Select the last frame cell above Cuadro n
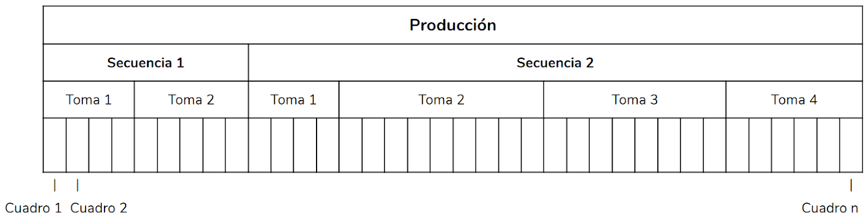The width and height of the screenshot is (868, 218). (x=851, y=145)
